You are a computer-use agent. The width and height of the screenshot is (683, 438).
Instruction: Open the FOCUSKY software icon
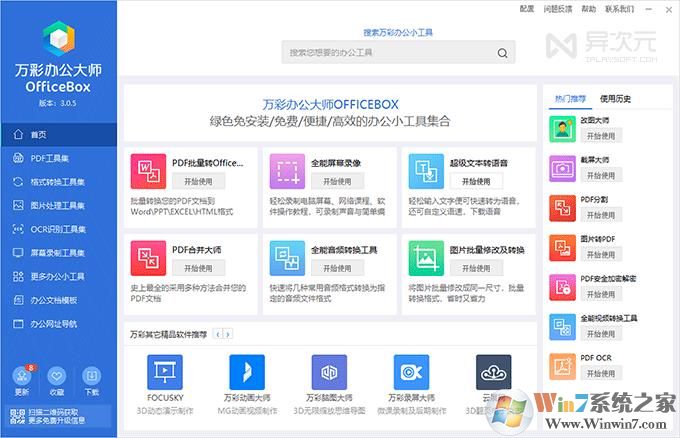coord(164,371)
